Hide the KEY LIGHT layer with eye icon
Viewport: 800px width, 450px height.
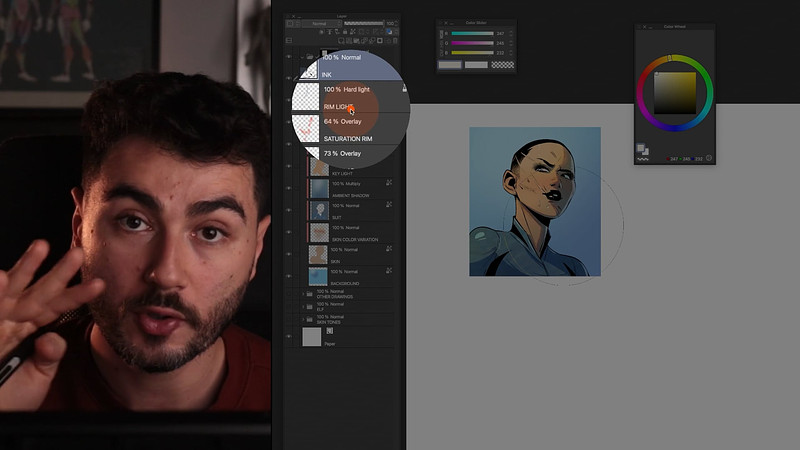pyautogui.click(x=289, y=166)
